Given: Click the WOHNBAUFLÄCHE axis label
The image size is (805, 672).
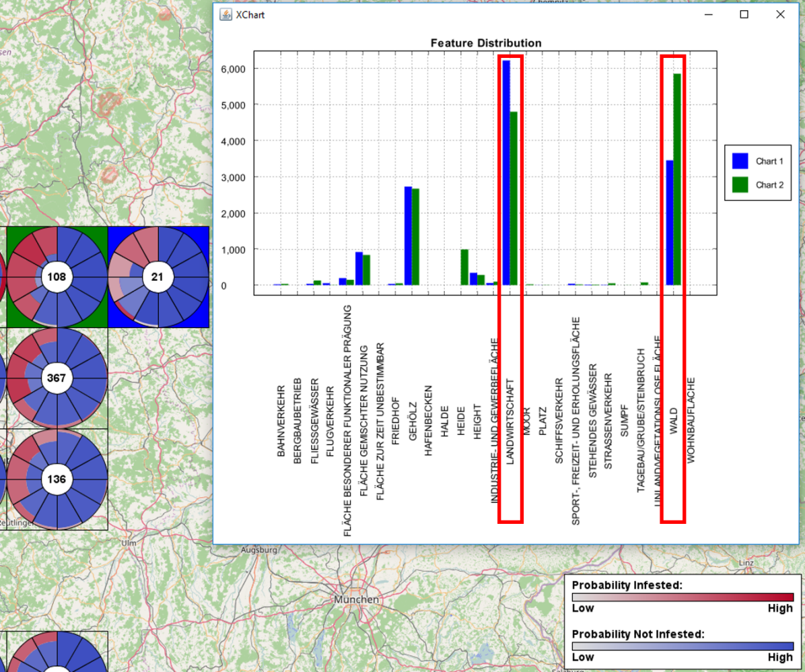Looking at the screenshot, I should coord(690,420).
